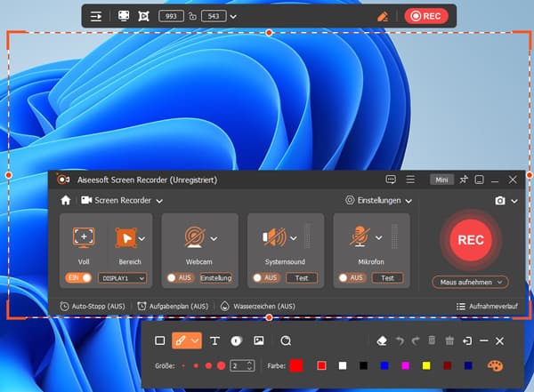Screen dimensions: 534x392
Task: Click the floating panel icon beside the pin
Action: tap(479, 180)
